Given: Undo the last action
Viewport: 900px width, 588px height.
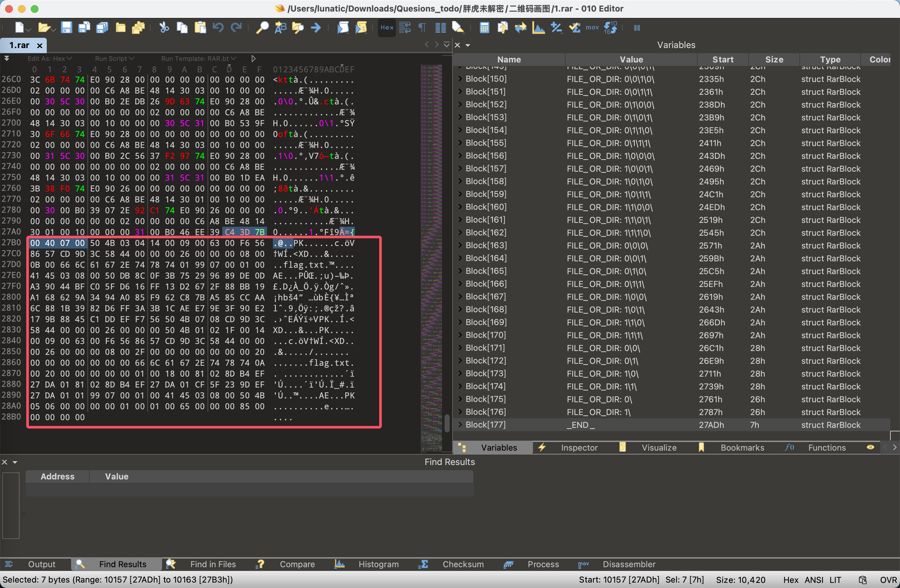Looking at the screenshot, I should 218,28.
